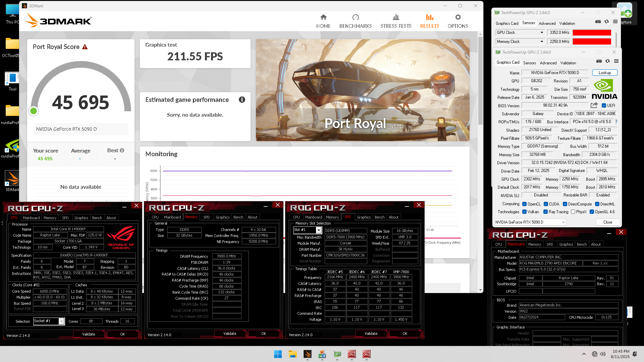Click the Port Royal preview image
The image size is (644, 362).
tap(363, 90)
